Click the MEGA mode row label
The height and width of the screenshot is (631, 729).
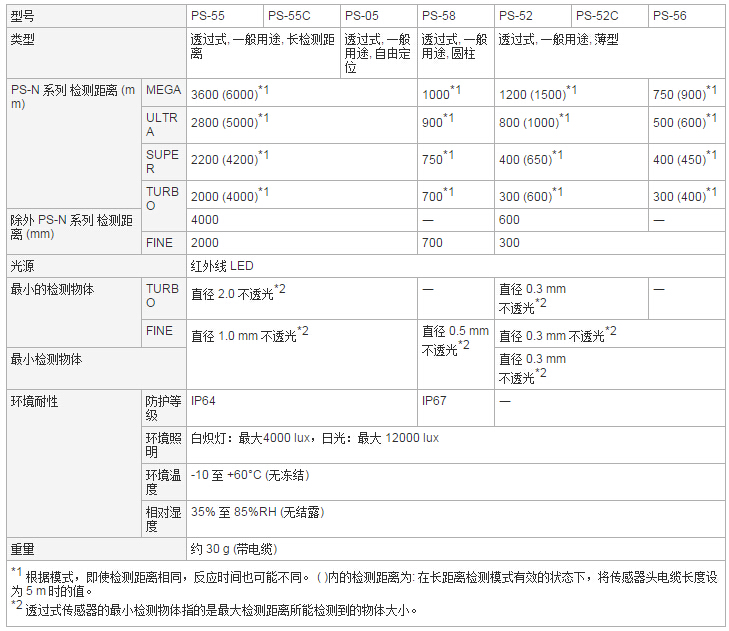[163, 90]
